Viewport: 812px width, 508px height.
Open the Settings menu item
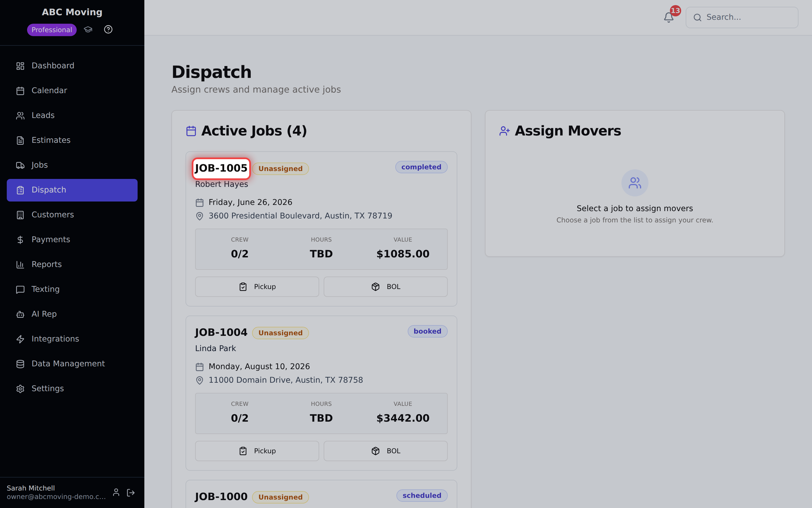click(x=72, y=389)
